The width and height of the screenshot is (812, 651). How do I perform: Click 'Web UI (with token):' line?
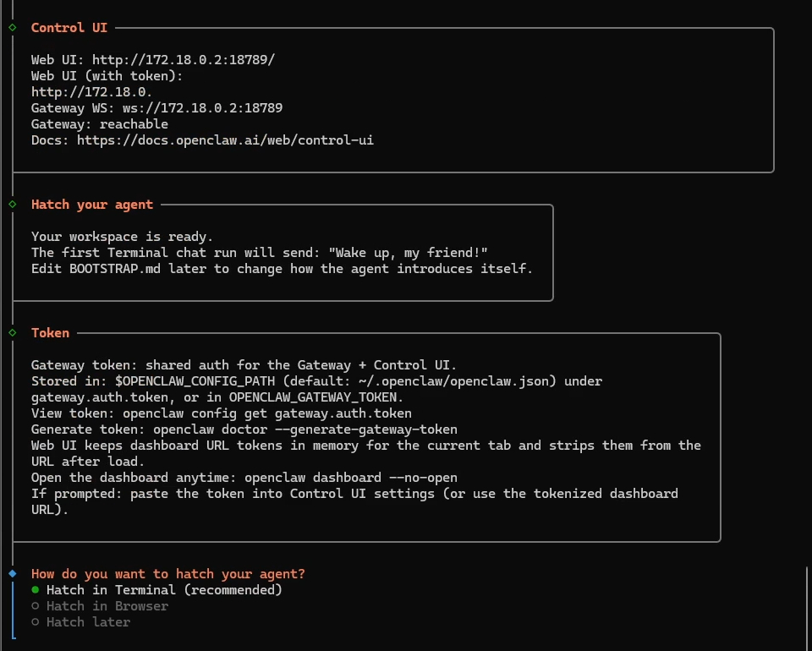coord(107,76)
